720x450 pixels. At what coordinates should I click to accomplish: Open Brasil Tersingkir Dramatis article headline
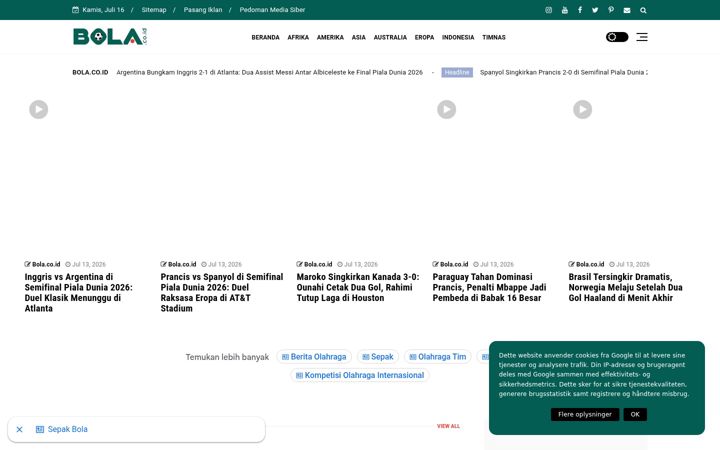pos(625,287)
